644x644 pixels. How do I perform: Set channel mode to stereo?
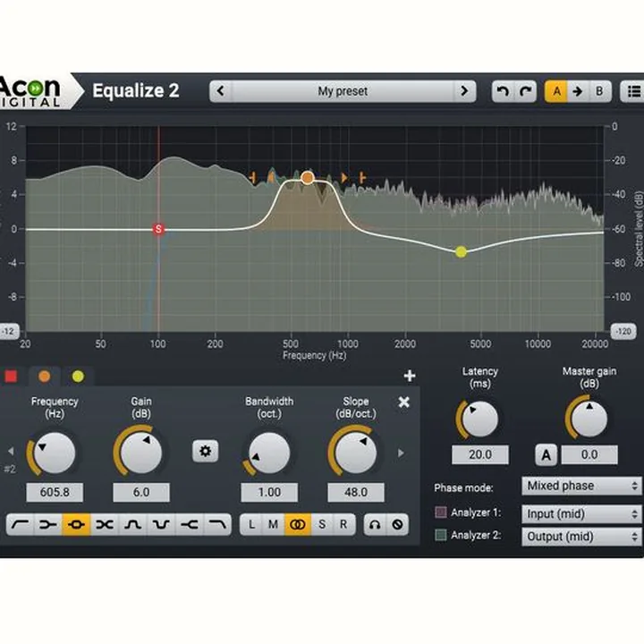(x=298, y=524)
